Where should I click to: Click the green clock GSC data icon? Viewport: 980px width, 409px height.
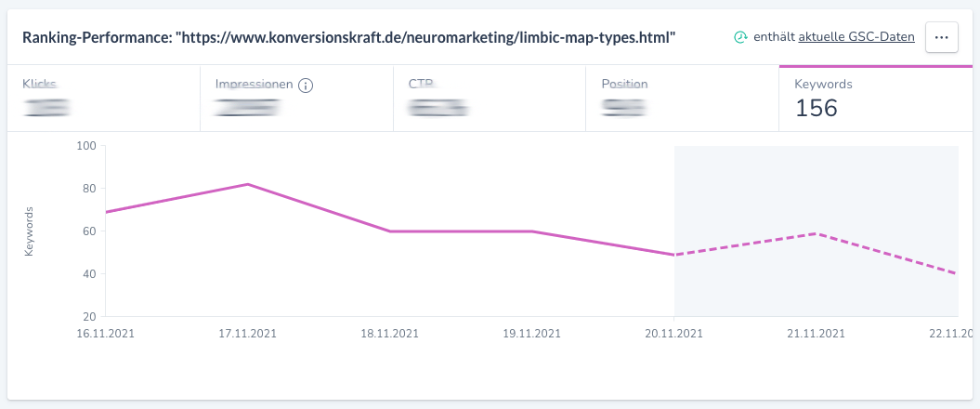(x=740, y=37)
